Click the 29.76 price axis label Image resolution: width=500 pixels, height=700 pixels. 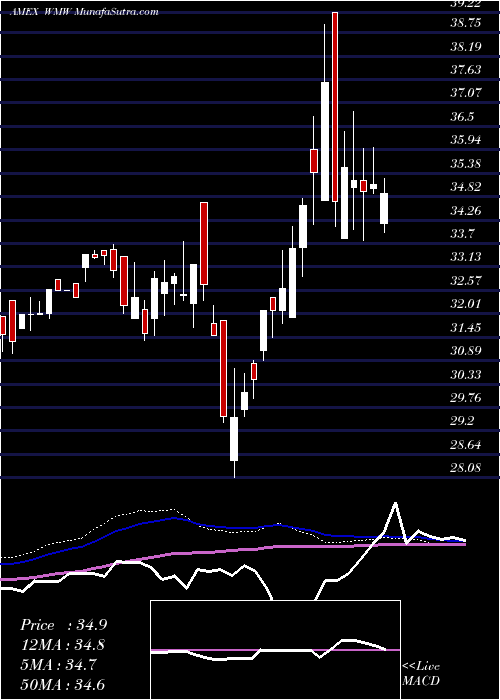(x=466, y=398)
